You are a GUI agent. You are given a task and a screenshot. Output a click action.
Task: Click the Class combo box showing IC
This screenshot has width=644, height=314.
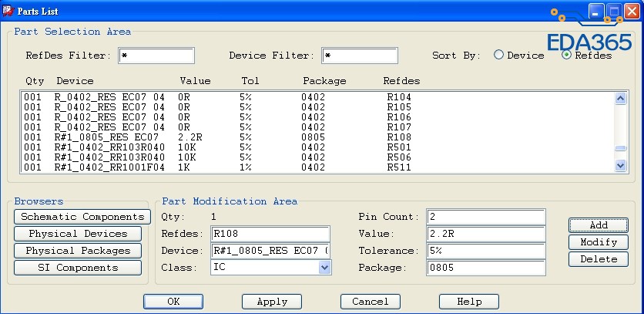click(x=270, y=268)
